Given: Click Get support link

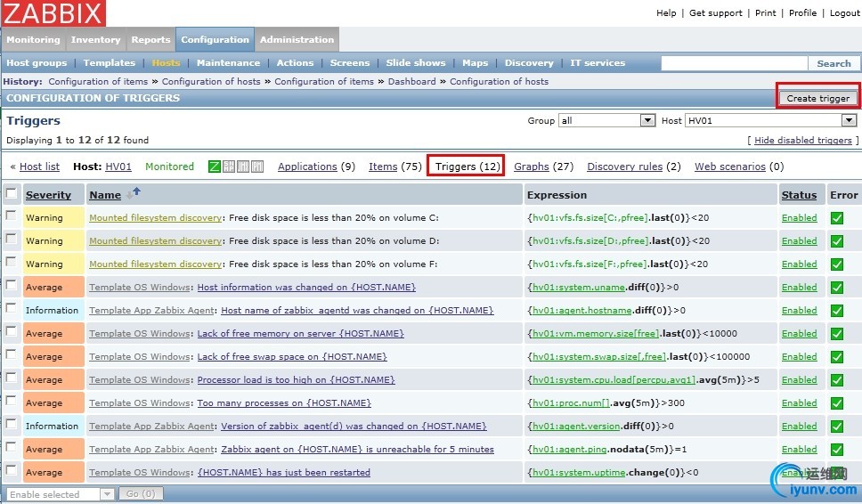Looking at the screenshot, I should coord(716,12).
